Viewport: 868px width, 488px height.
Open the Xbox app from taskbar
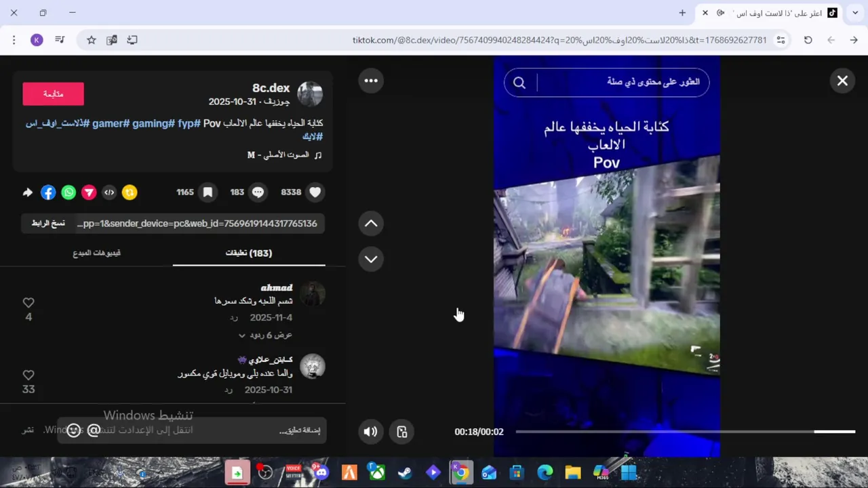(376, 472)
